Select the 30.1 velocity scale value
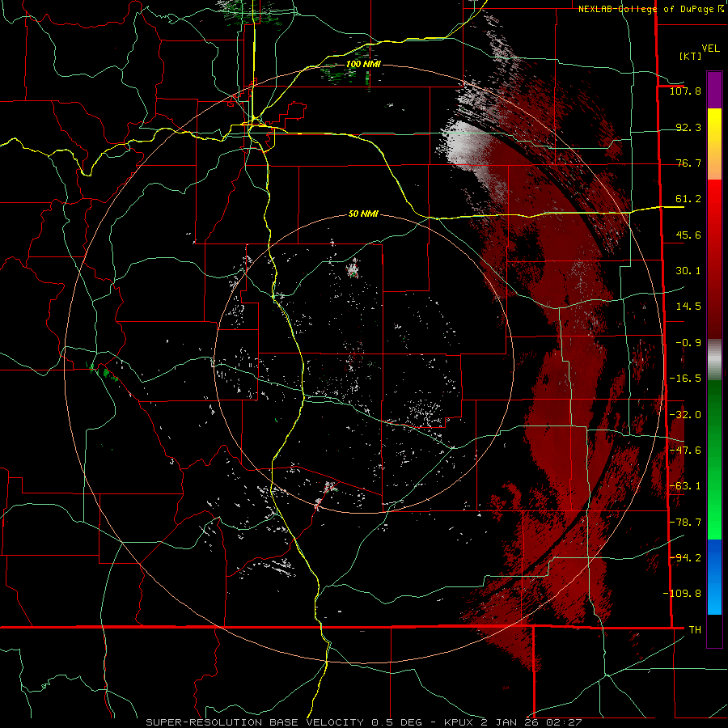Viewport: 728px width, 728px height. click(x=688, y=271)
